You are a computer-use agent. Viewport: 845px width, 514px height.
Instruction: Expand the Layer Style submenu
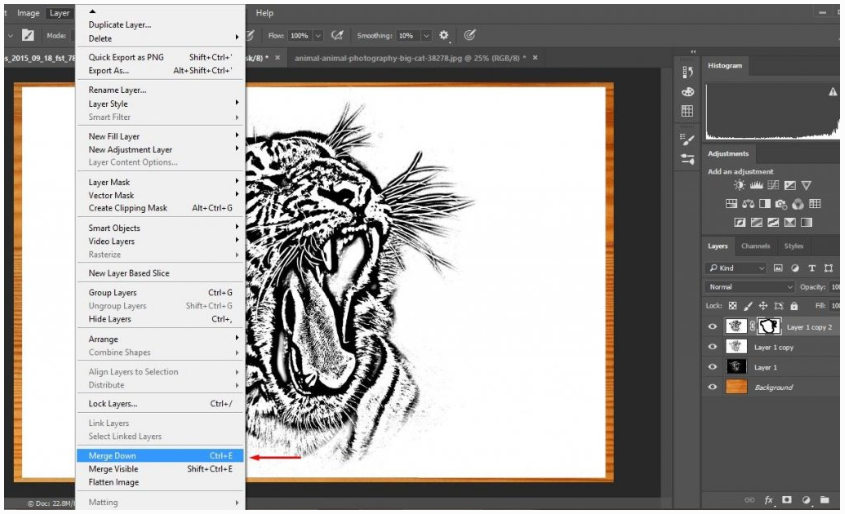tap(161, 103)
